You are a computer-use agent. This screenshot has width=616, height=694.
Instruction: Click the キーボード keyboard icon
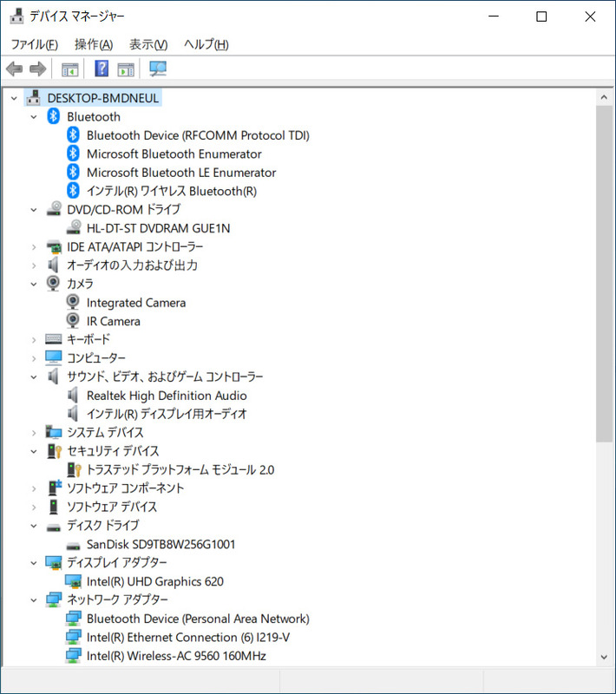tap(54, 339)
